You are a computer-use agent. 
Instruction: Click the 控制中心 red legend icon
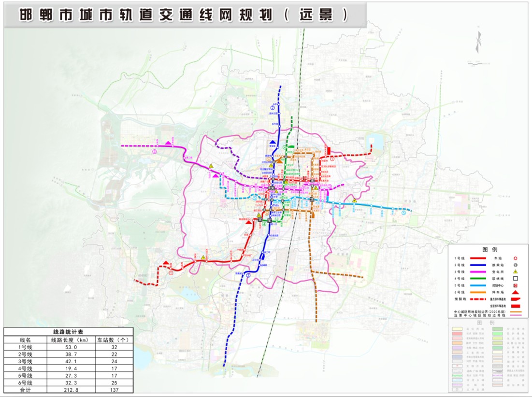coord(516,286)
